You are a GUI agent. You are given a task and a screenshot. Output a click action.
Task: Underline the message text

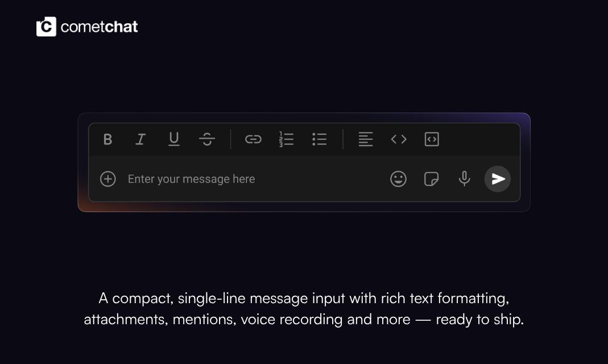tap(173, 139)
